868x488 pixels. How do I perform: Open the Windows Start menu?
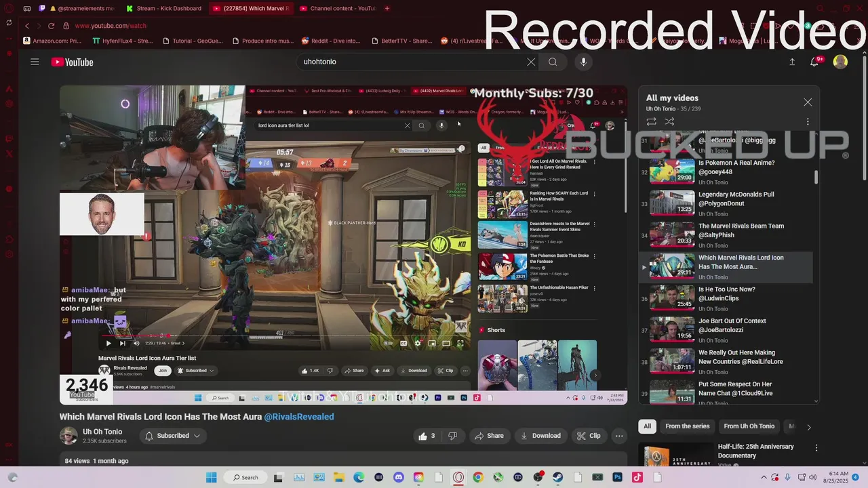click(x=211, y=477)
